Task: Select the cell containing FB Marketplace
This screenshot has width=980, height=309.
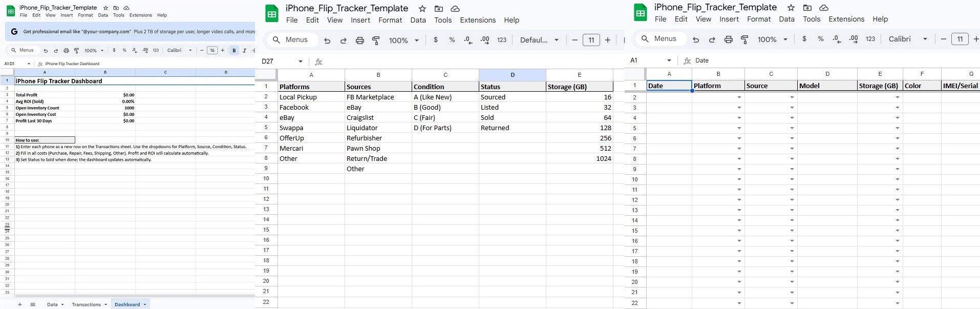Action: click(378, 97)
